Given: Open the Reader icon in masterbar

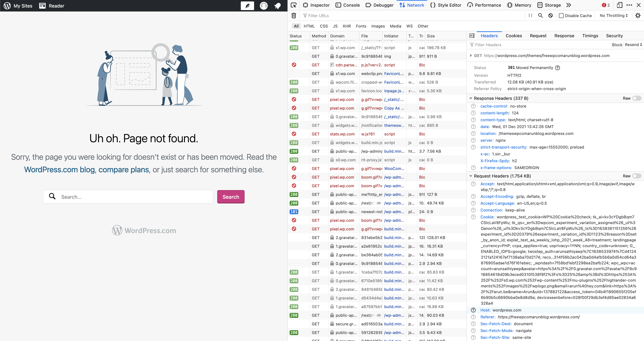Looking at the screenshot, I should (x=43, y=6).
